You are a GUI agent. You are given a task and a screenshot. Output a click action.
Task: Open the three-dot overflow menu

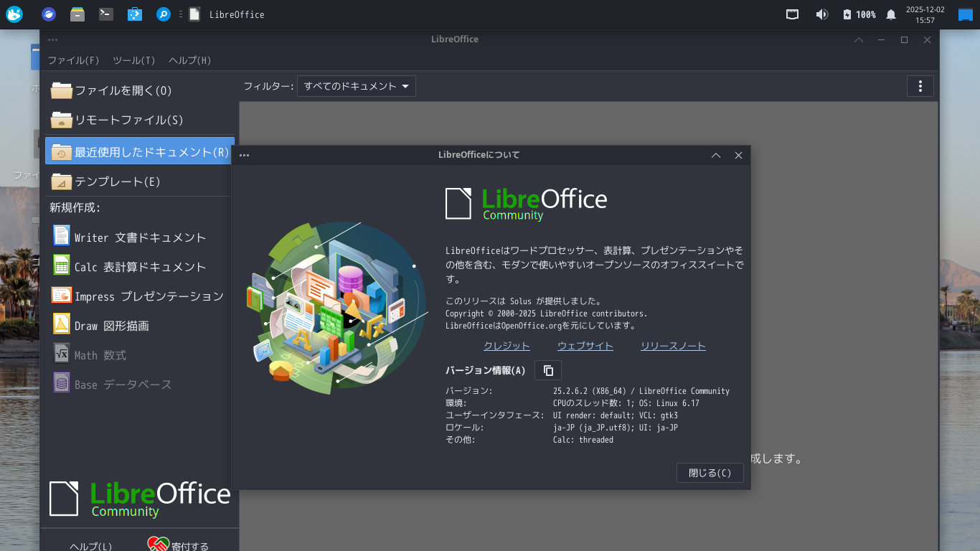tap(920, 85)
